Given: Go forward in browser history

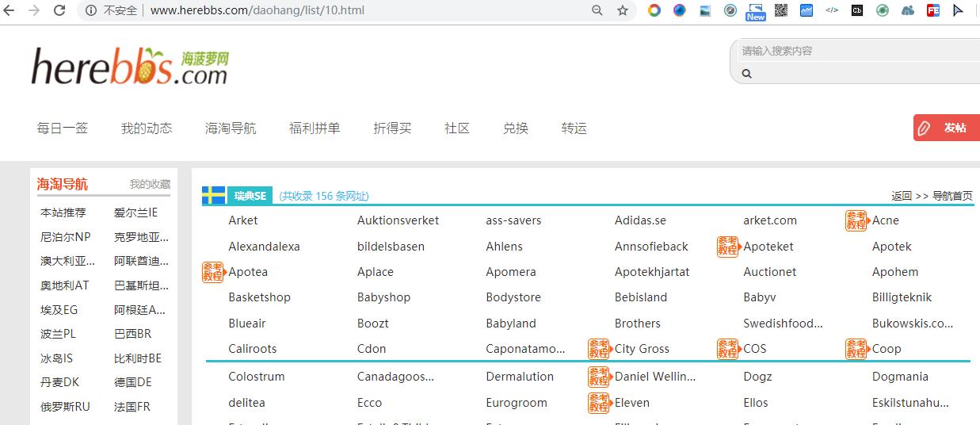Looking at the screenshot, I should (34, 10).
